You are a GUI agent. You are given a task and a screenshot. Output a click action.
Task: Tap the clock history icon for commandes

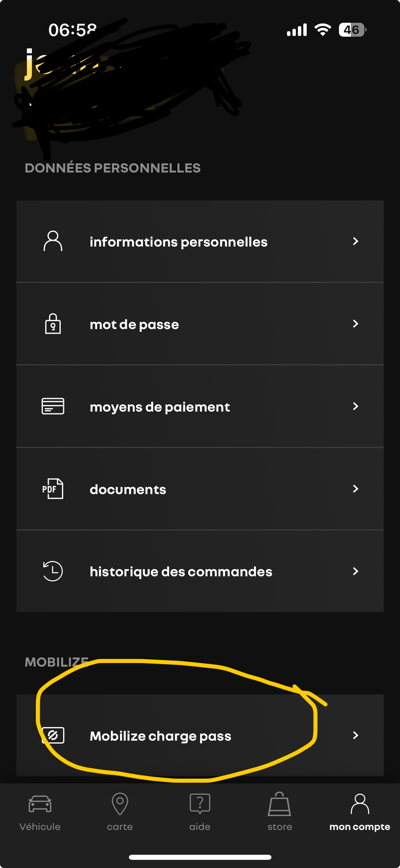(x=53, y=571)
